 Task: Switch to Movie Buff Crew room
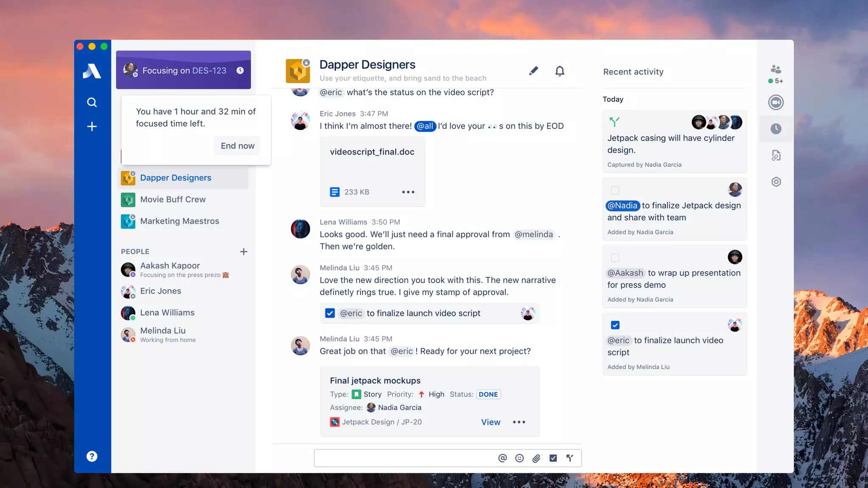pyautogui.click(x=172, y=200)
